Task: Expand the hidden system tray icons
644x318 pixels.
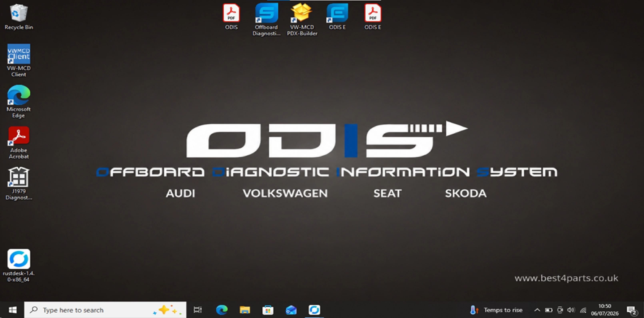Action: pos(537,310)
